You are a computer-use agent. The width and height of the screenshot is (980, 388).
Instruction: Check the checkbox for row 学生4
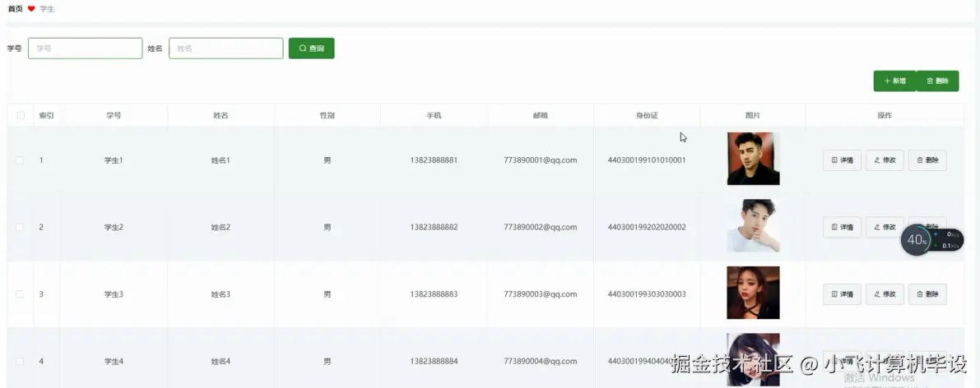pyautogui.click(x=20, y=361)
